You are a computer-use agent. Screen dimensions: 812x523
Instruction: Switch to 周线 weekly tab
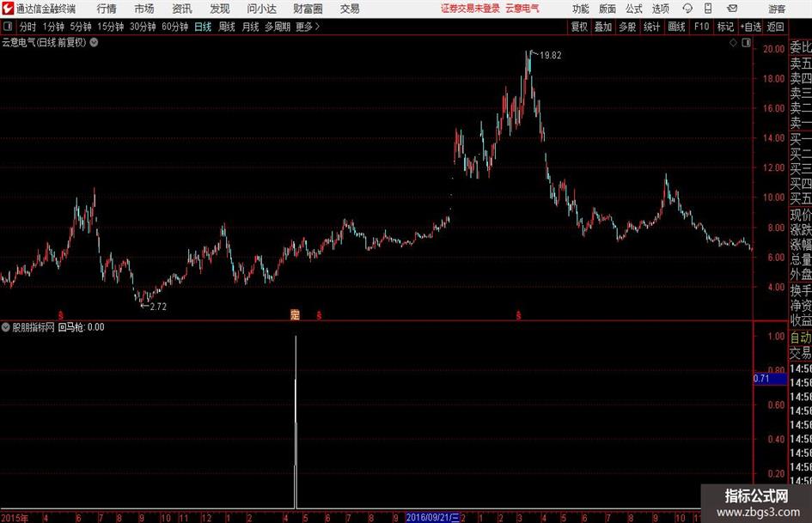click(227, 27)
